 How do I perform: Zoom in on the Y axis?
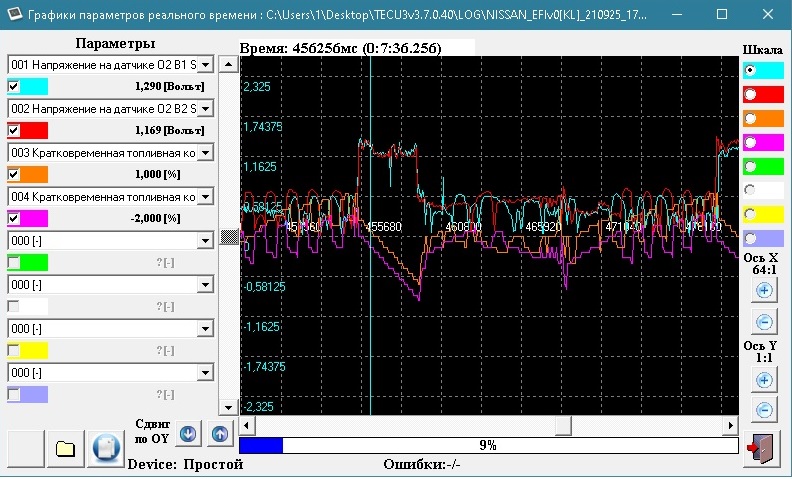click(x=764, y=380)
